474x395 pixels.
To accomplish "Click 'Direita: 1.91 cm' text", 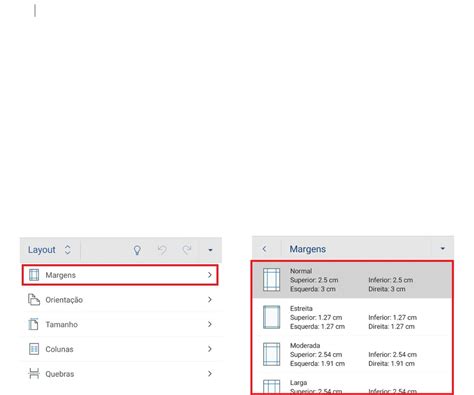I will (391, 363).
